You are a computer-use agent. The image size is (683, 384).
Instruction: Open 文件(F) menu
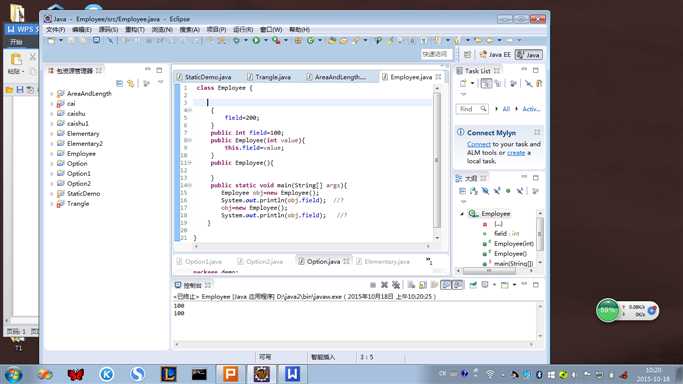pos(55,29)
